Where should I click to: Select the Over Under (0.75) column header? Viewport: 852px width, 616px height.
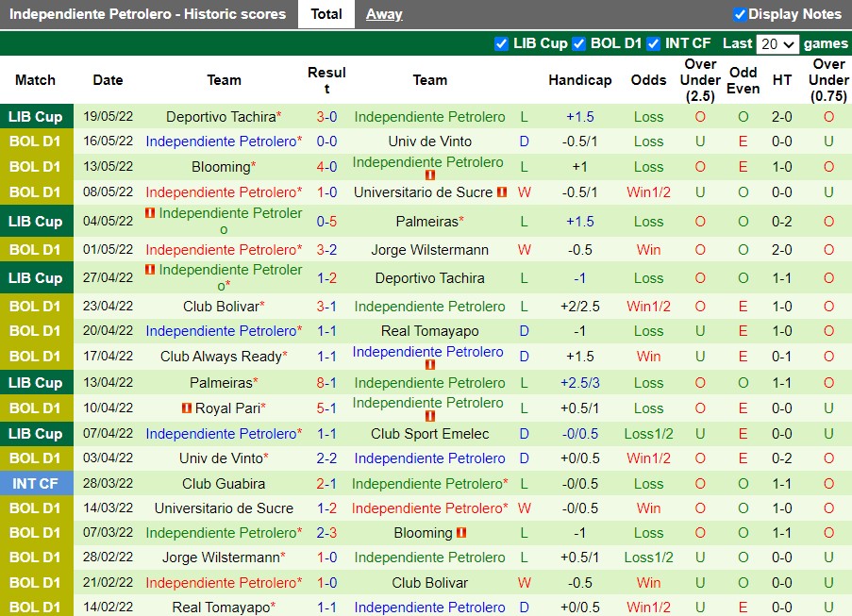[x=828, y=80]
